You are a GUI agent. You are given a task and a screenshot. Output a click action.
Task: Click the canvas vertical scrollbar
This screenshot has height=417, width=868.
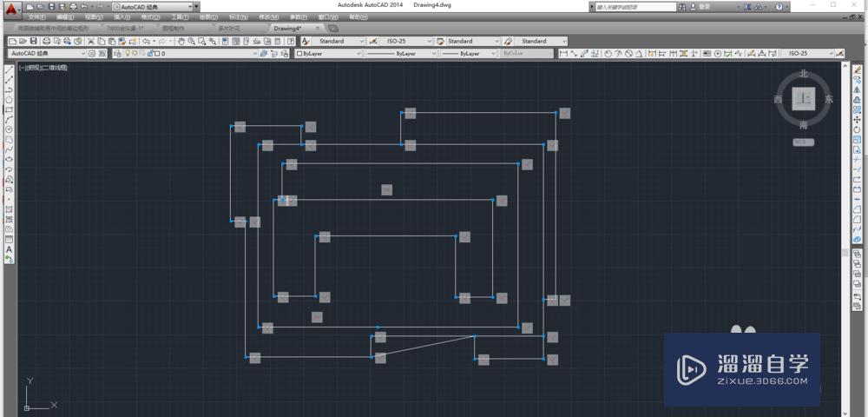coord(845,238)
